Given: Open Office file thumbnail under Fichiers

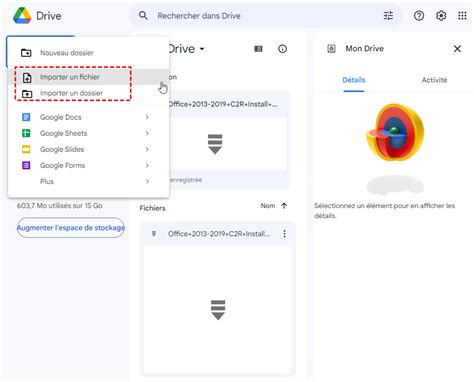Looking at the screenshot, I should (218, 310).
